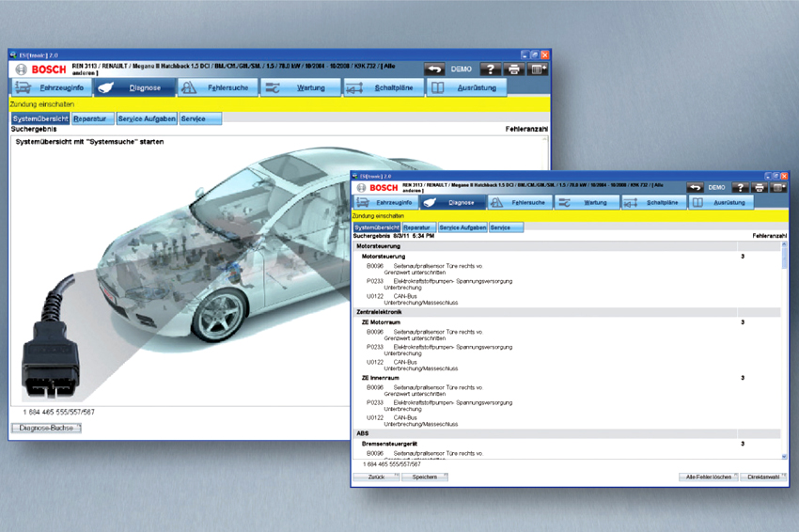Screen dimensions: 799x532
Task: Open the Fahrzeuginfo tab in the front window
Action: click(x=385, y=202)
